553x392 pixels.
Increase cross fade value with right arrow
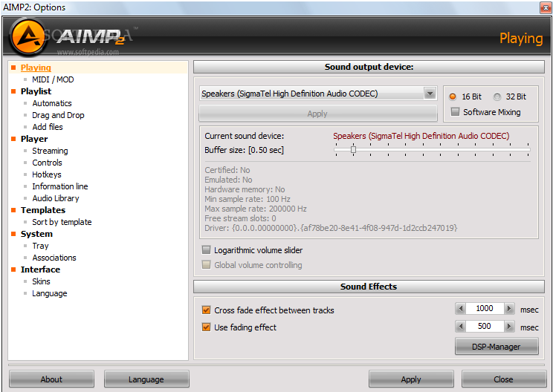coord(509,309)
